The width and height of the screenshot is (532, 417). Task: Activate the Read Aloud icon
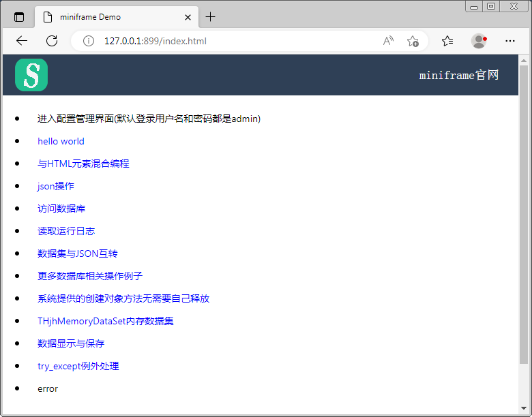pos(388,41)
